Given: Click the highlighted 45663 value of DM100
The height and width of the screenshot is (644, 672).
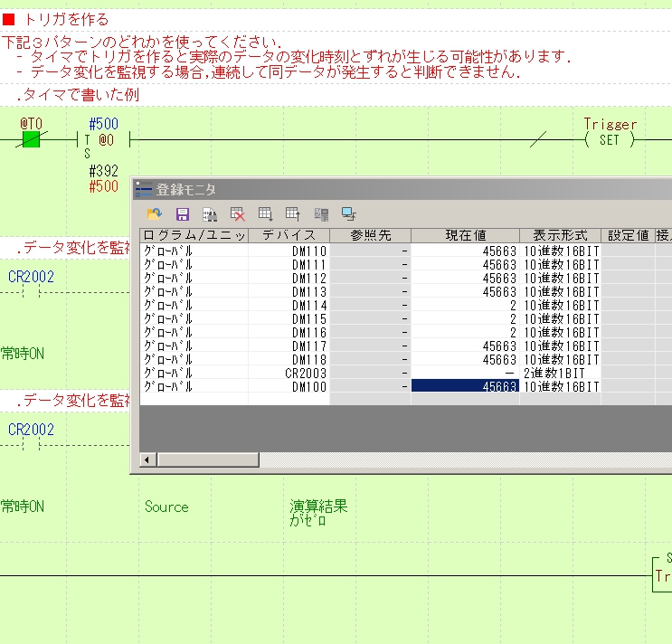Looking at the screenshot, I should [x=466, y=386].
